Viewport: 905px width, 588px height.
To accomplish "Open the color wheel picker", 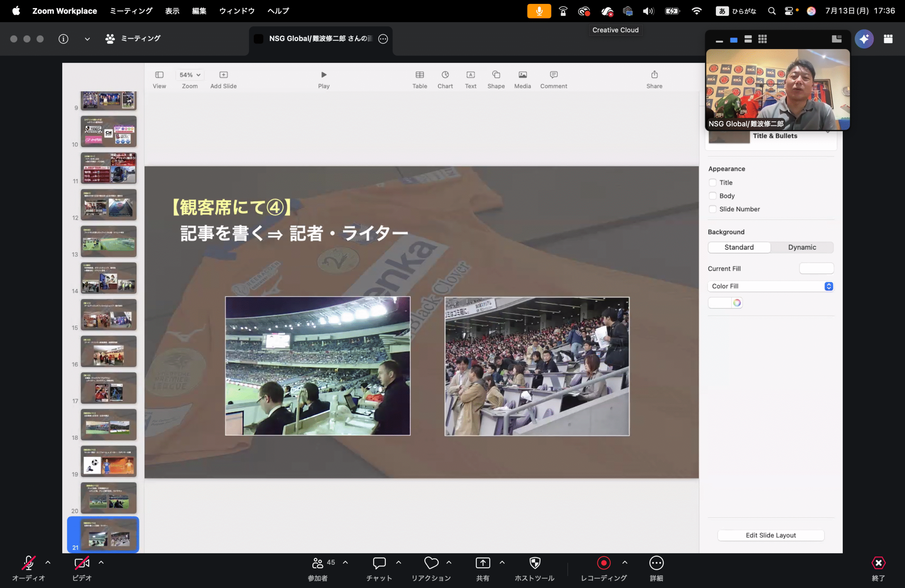I will 737,303.
